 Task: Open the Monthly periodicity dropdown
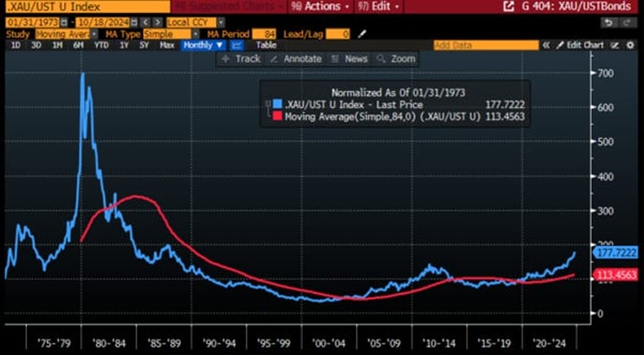pos(204,45)
